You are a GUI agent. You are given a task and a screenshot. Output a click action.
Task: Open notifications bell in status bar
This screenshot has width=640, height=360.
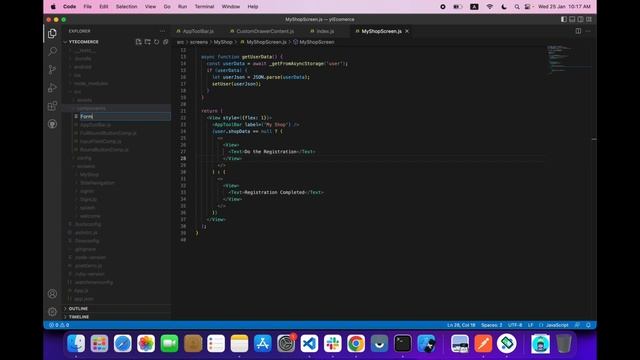[588, 325]
